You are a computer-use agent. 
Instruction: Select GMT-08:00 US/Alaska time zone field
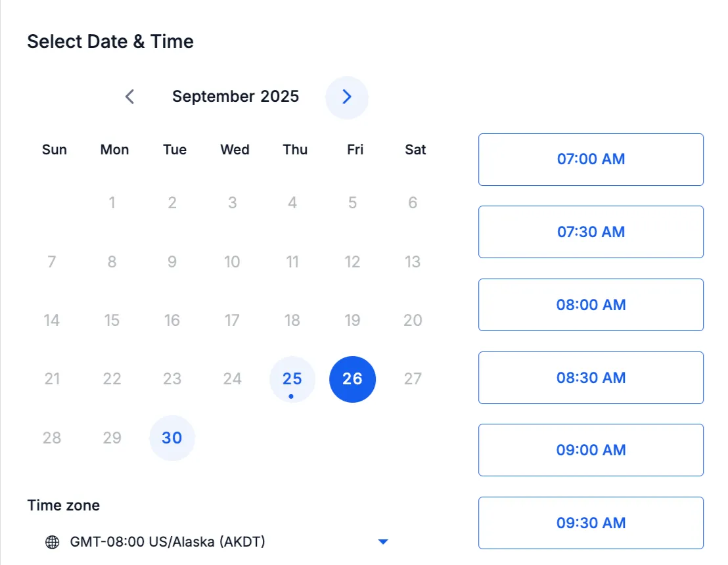point(217,542)
